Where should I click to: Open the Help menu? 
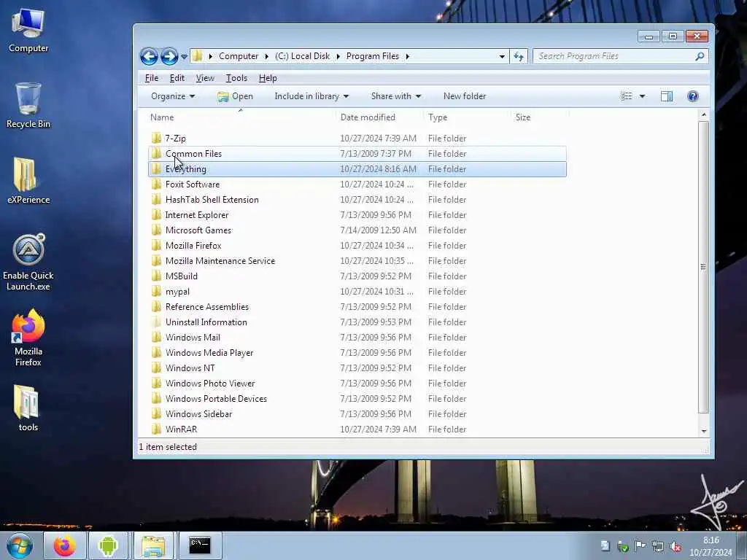click(x=268, y=78)
